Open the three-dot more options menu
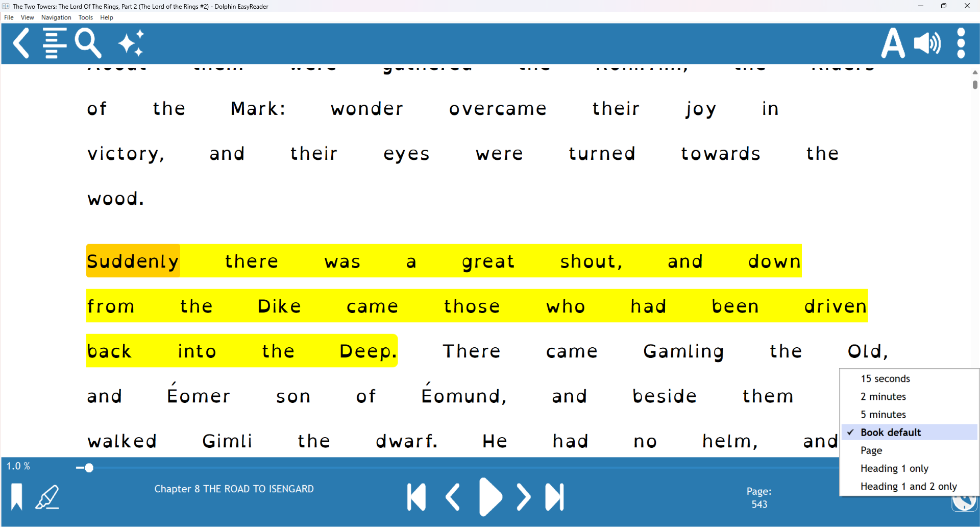The image size is (980, 527). click(961, 43)
